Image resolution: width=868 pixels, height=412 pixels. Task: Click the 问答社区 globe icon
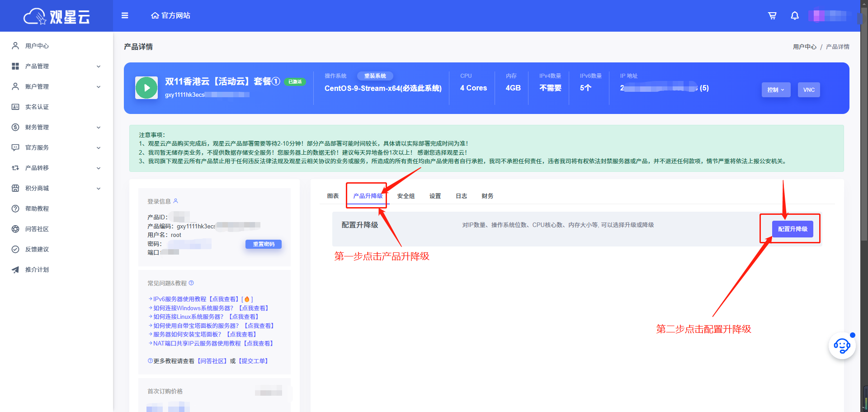(15, 229)
